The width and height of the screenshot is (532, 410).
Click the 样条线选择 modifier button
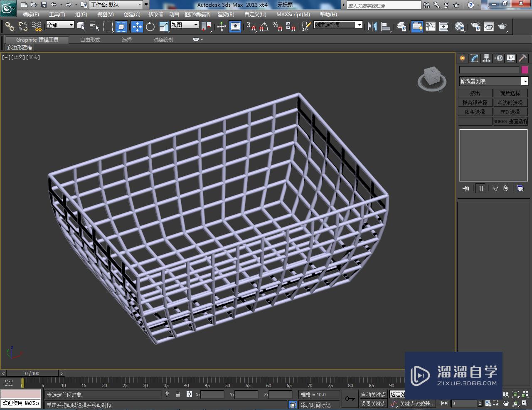[475, 103]
